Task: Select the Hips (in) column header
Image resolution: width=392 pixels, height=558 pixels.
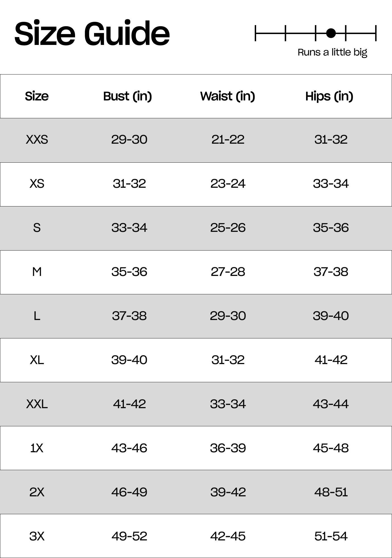Action: click(x=329, y=96)
